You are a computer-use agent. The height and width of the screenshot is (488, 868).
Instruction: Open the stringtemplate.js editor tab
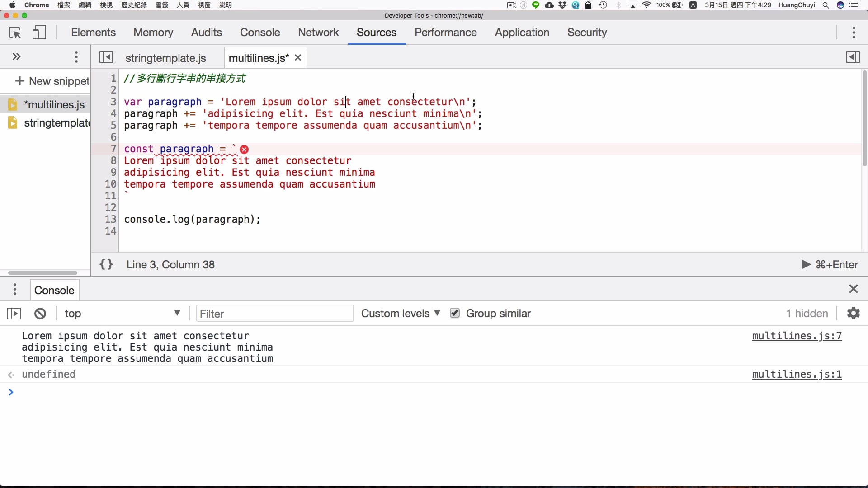(165, 58)
